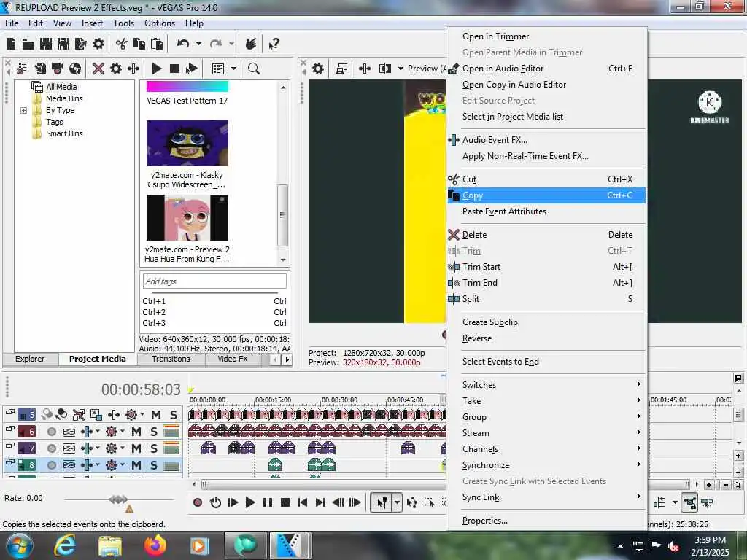Open the Views dropdown arrow in Project Media
The height and width of the screenshot is (560, 747).
pos(233,69)
